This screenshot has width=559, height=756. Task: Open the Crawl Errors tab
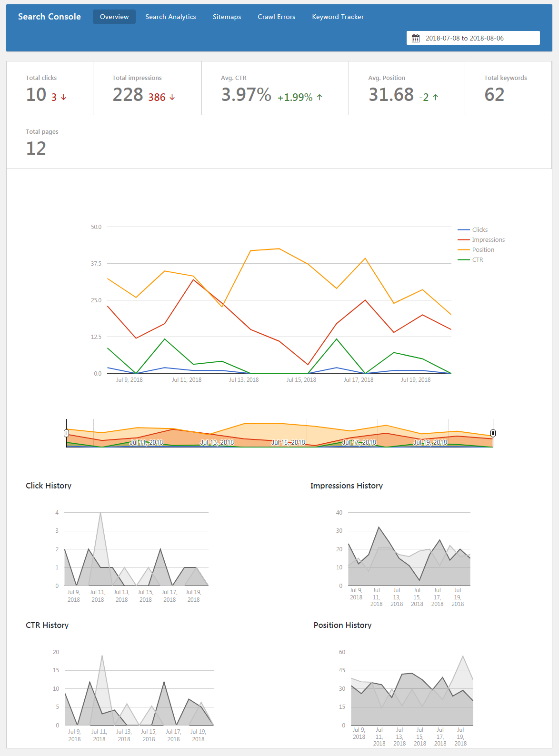(277, 17)
